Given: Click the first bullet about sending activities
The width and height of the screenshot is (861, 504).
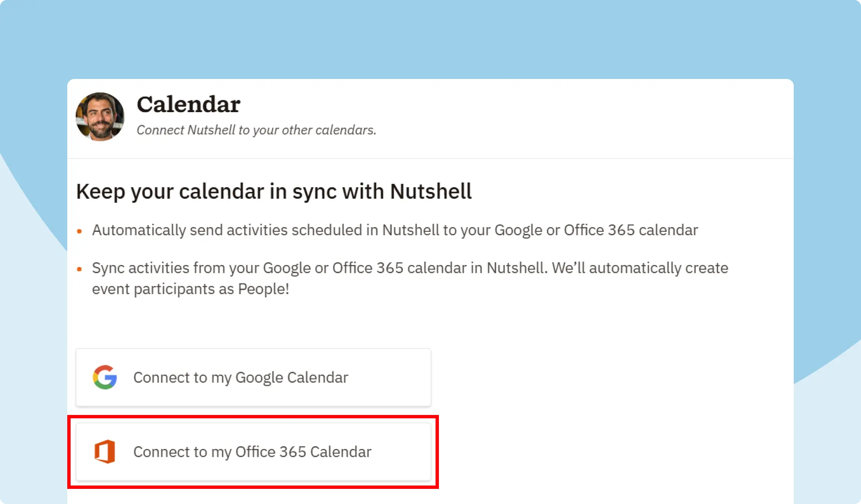Looking at the screenshot, I should tap(395, 230).
